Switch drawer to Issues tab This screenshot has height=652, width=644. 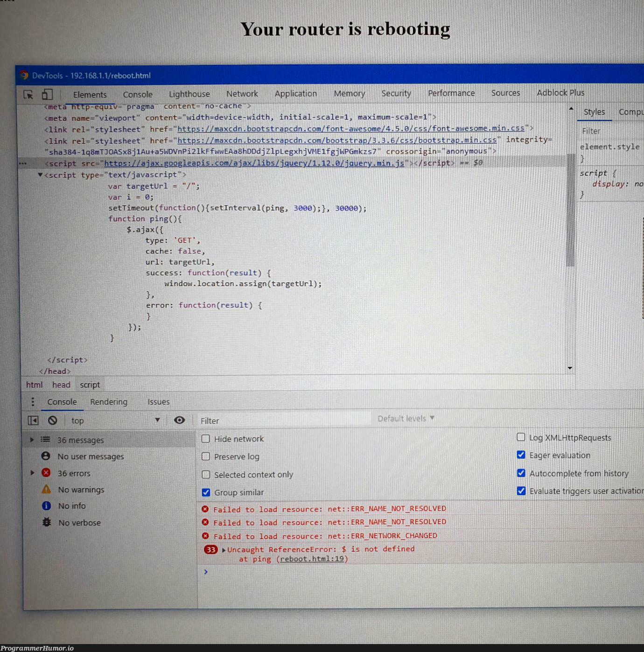[x=159, y=402]
